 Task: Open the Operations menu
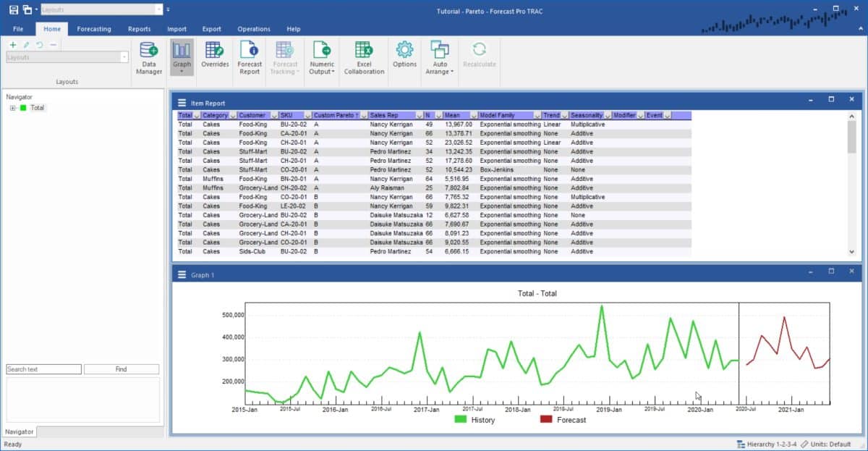(253, 29)
